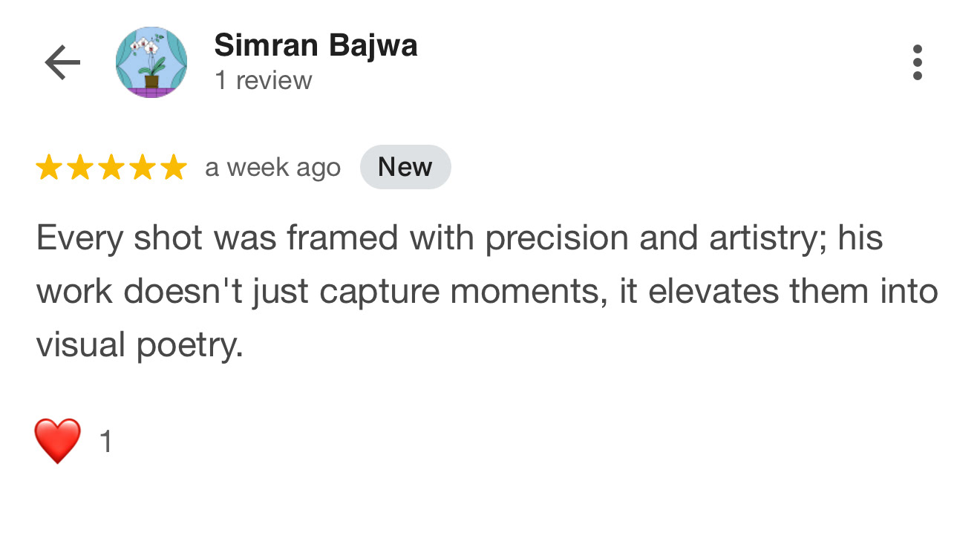Open reviewer name Simran Bajwa

pyautogui.click(x=316, y=46)
